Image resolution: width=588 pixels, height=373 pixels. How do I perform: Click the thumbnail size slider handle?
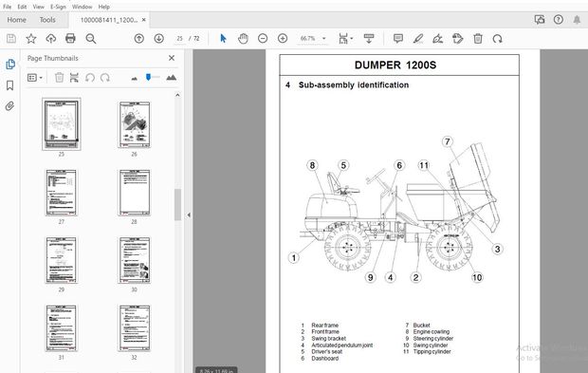pyautogui.click(x=149, y=77)
